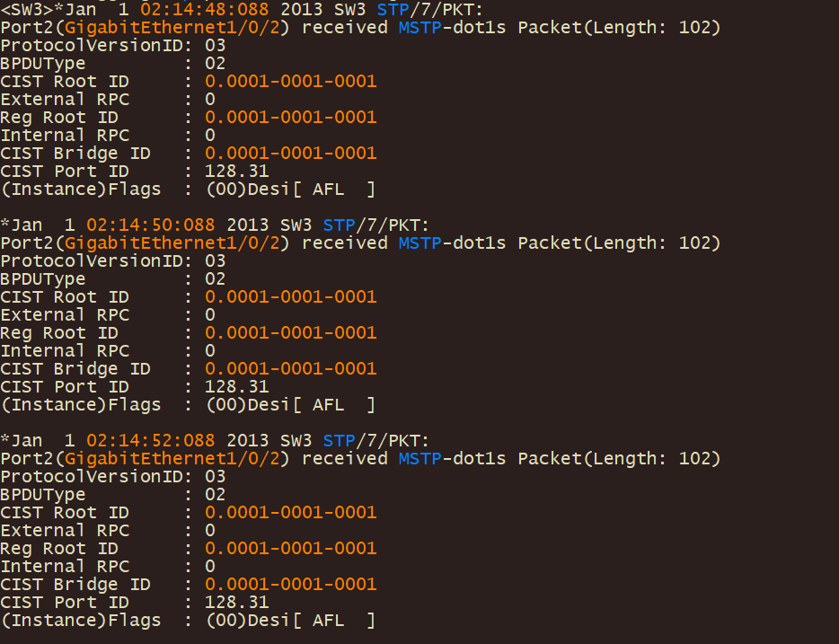Click ProtocolVersionID value 03 in the 02:14:52 packet
The width and height of the screenshot is (839, 644).
(x=216, y=477)
